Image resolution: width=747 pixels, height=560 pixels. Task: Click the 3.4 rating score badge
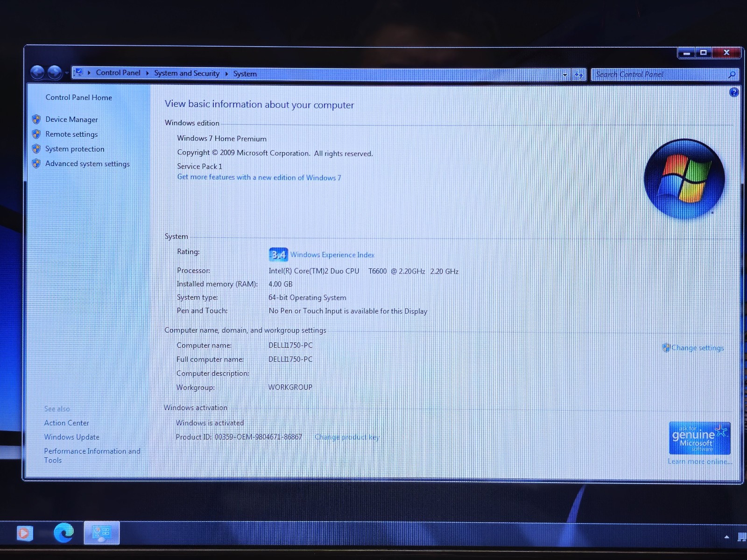278,254
